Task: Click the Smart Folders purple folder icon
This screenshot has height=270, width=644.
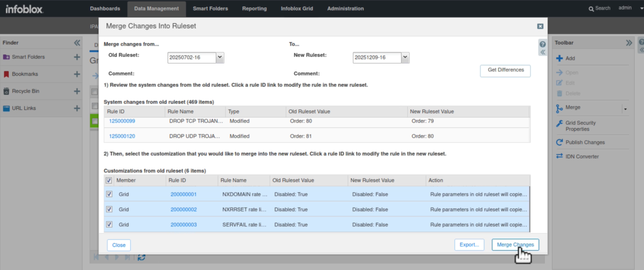Action: 6,57
